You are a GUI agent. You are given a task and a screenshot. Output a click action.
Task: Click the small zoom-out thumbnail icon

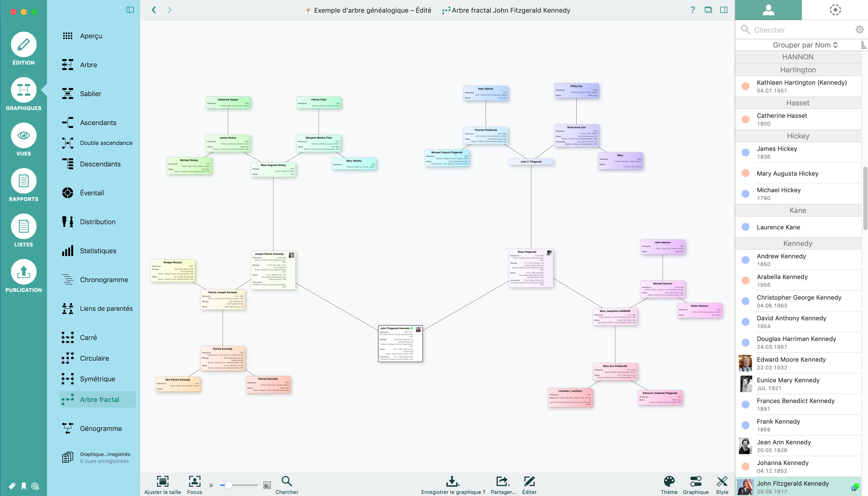click(x=211, y=485)
